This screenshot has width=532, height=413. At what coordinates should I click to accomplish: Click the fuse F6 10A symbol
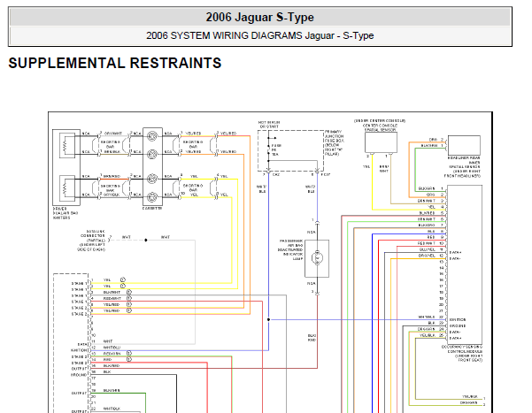pos(269,149)
